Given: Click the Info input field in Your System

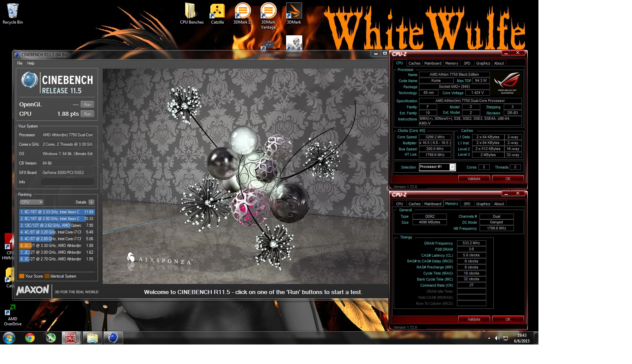Looking at the screenshot, I should click(68, 182).
